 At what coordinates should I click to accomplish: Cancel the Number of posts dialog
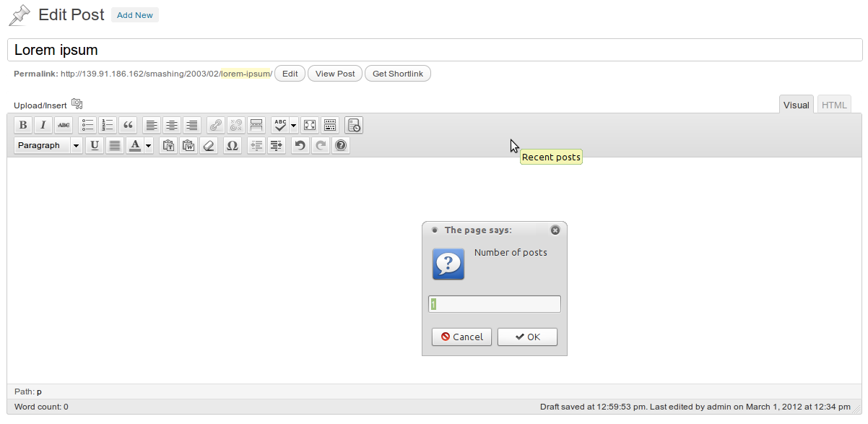coord(462,337)
